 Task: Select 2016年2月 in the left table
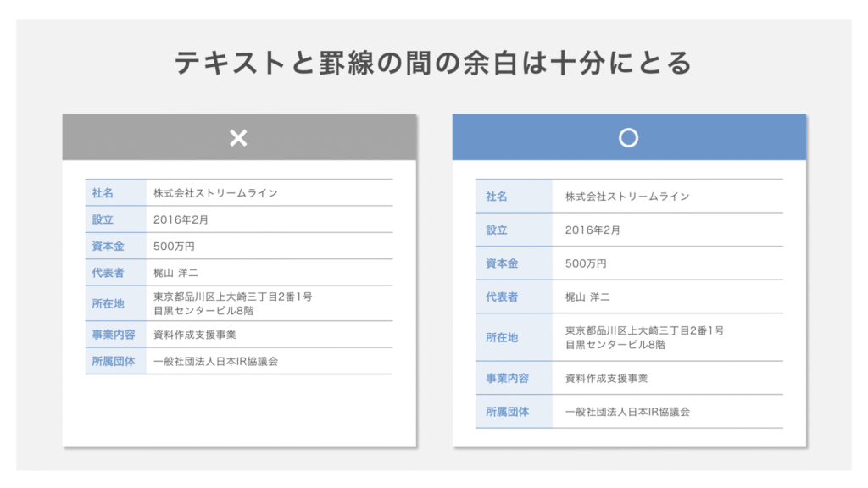click(181, 219)
